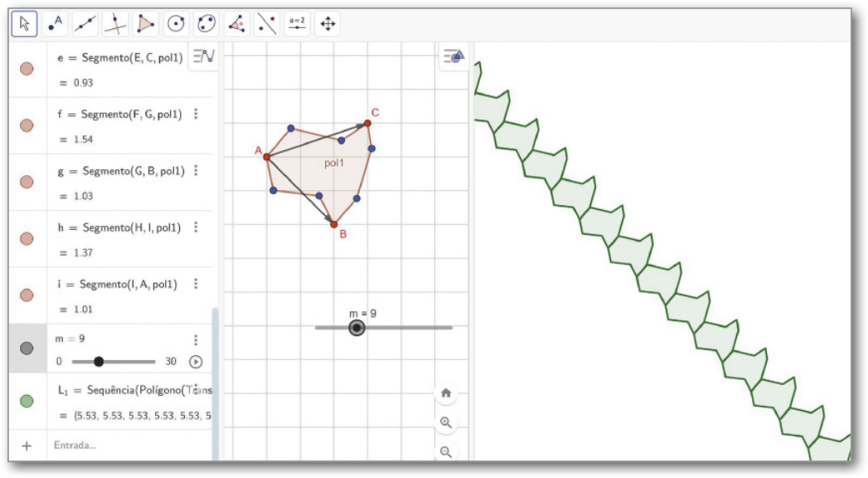Select the f = Segmento(F, G, pol1) row
The width and height of the screenshot is (868, 478).
pos(111,126)
